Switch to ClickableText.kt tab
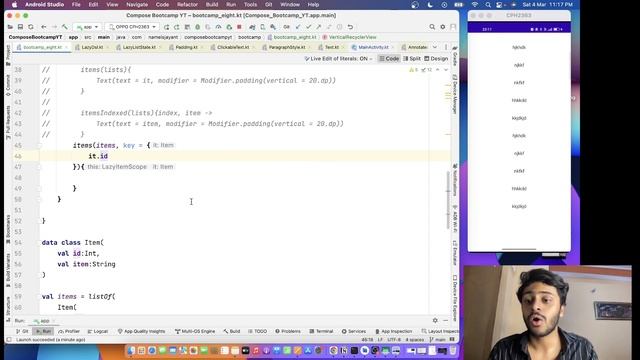Viewport: 640px width, 360px height. [x=233, y=47]
